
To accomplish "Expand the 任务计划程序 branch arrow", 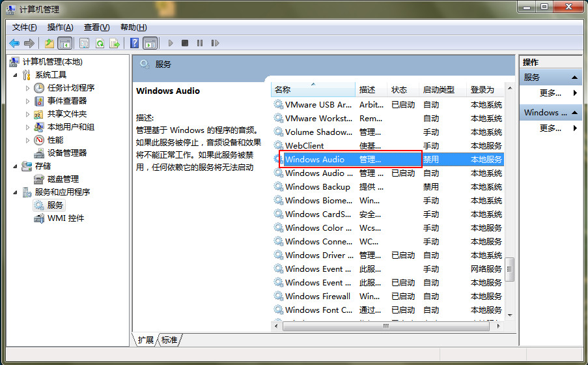I will click(x=27, y=88).
